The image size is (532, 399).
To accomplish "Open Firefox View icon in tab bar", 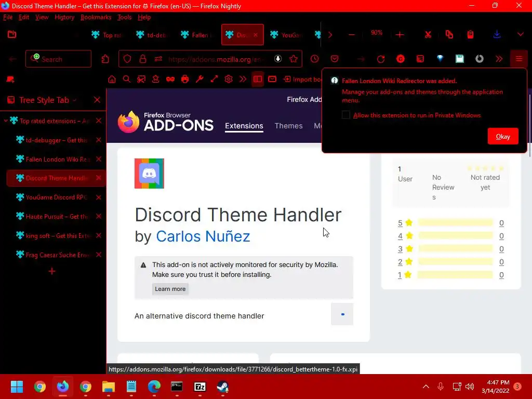I will click(x=12, y=34).
